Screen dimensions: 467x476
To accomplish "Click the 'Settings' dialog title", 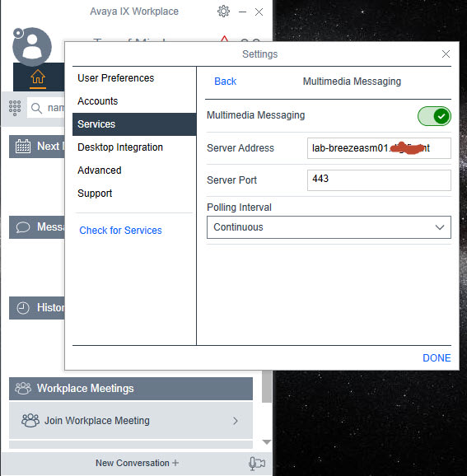I will pyautogui.click(x=260, y=54).
